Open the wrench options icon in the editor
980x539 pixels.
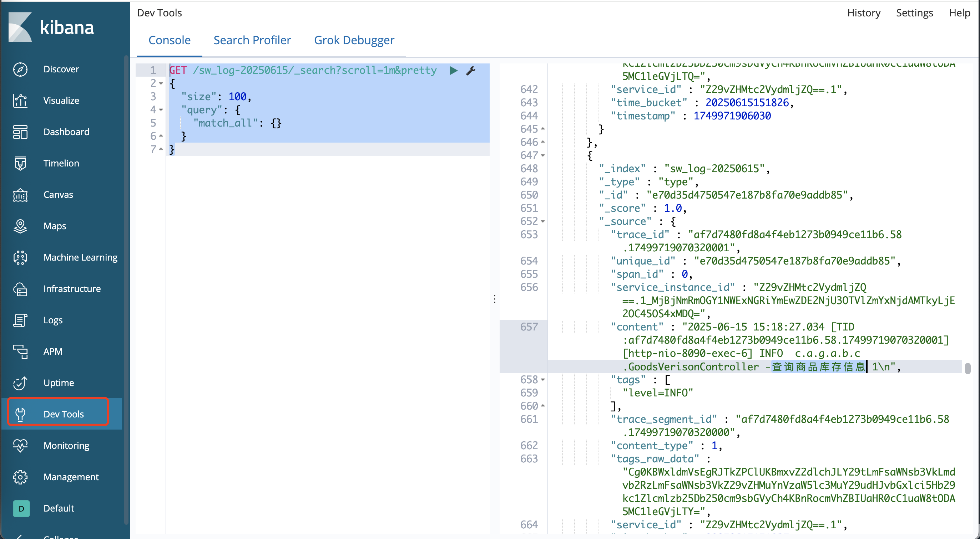(x=471, y=70)
